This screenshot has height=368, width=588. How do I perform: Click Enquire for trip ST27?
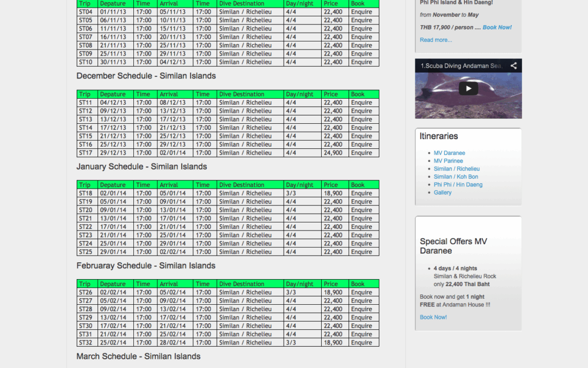pos(362,301)
